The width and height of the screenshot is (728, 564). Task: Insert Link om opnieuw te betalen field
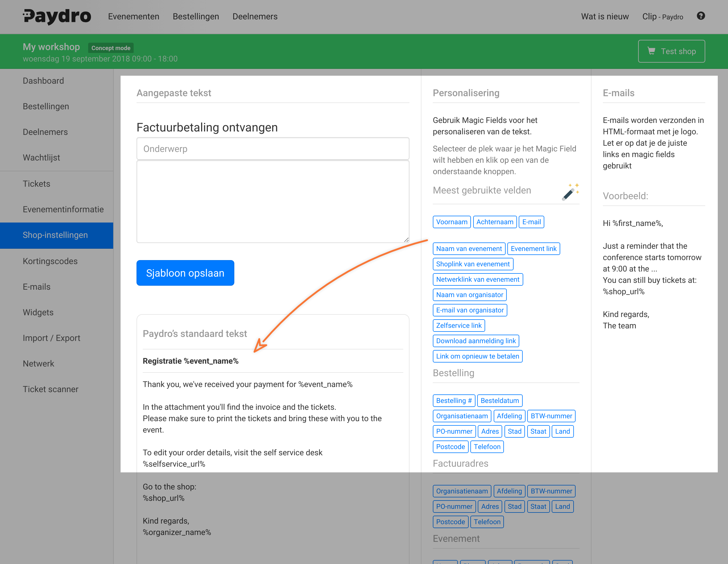coord(477,356)
